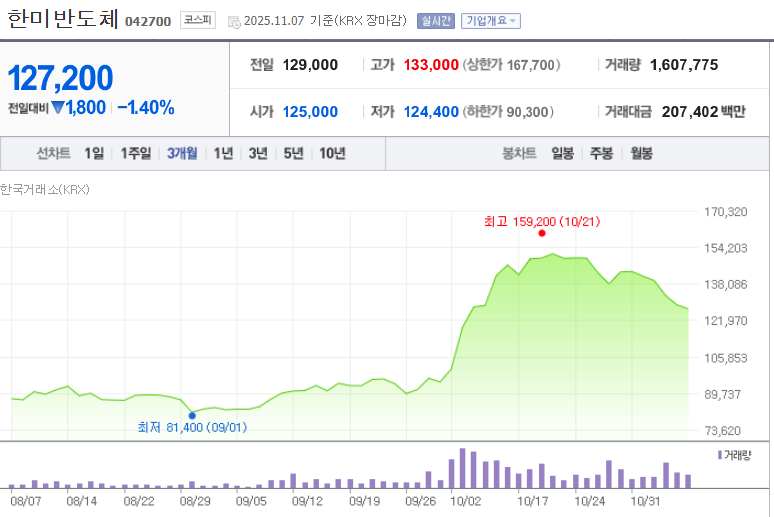Click the 105,853 y-axis label
The height and width of the screenshot is (517, 774).
(x=726, y=358)
